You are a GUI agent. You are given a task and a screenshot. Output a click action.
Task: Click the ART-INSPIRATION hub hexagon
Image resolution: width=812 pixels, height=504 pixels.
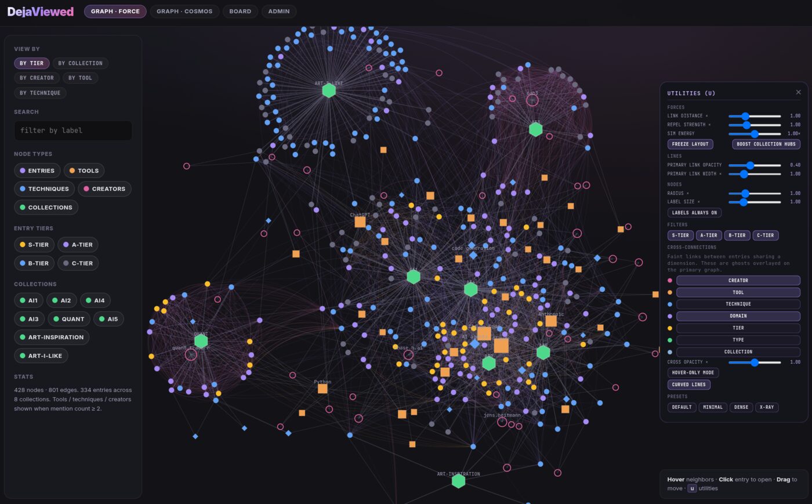point(458,480)
